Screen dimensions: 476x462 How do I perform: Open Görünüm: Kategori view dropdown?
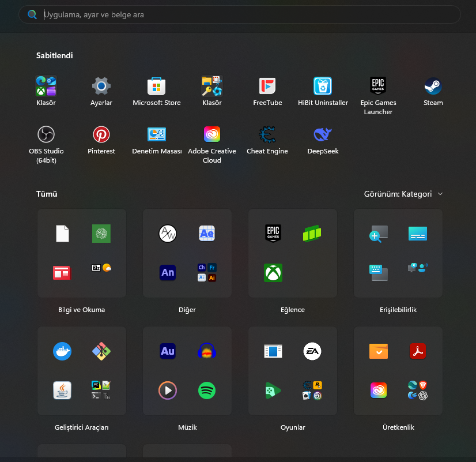point(403,194)
